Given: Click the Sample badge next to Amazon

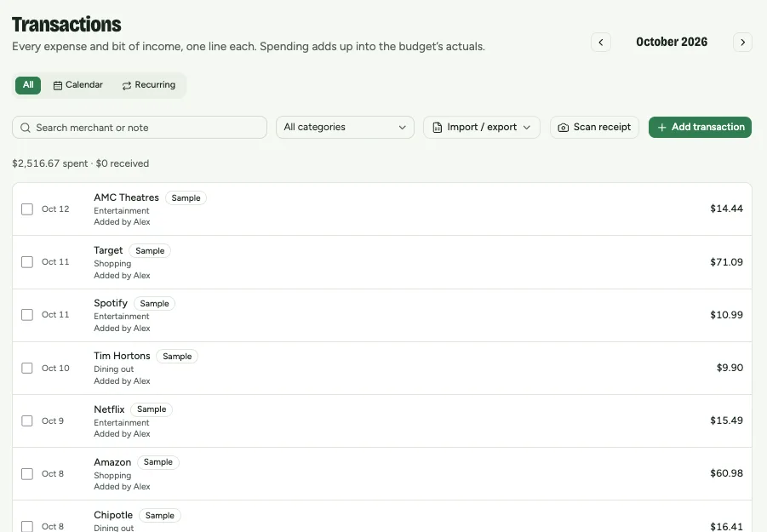Looking at the screenshot, I should pyautogui.click(x=158, y=462).
